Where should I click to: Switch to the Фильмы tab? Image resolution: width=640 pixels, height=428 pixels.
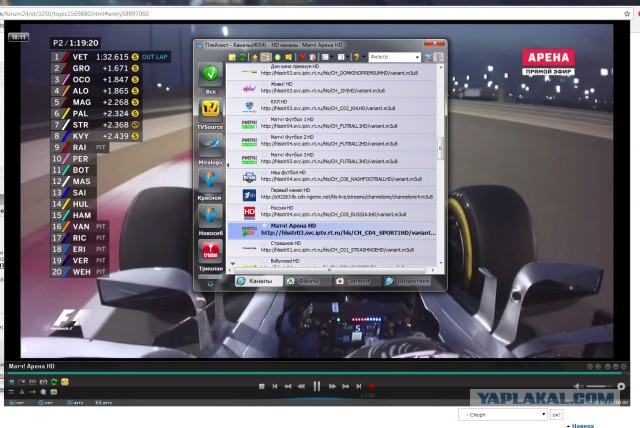(308, 281)
